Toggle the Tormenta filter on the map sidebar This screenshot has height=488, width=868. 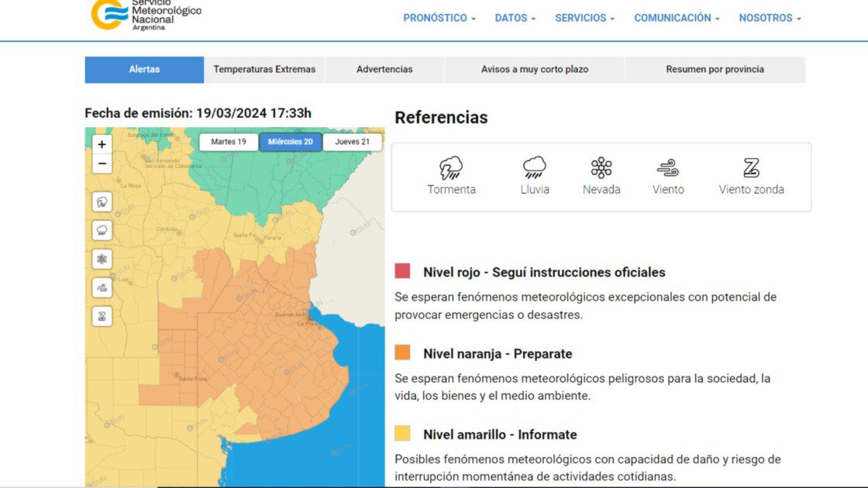pyautogui.click(x=101, y=201)
